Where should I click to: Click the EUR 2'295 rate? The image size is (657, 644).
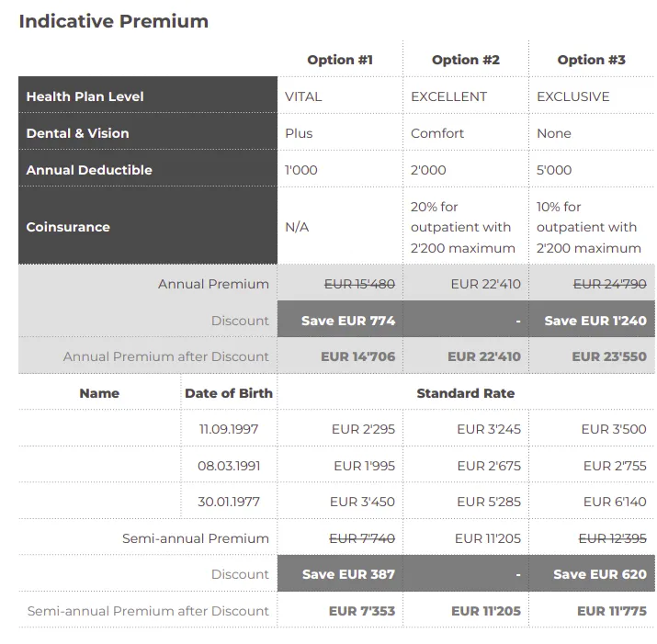click(363, 429)
